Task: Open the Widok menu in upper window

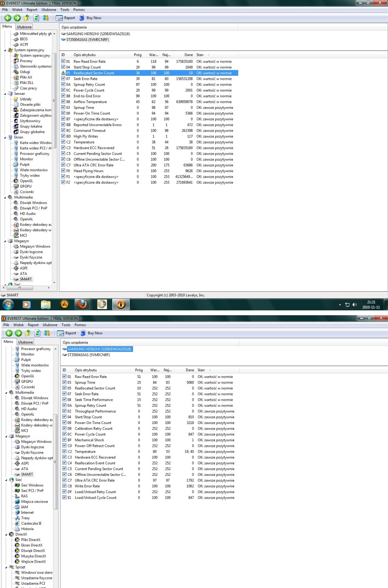Action: tap(17, 10)
